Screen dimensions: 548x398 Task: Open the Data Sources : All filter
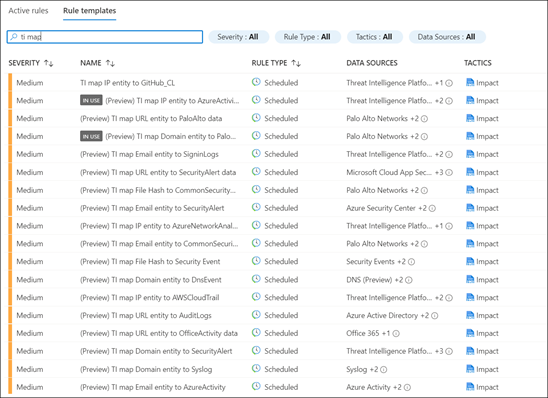447,37
